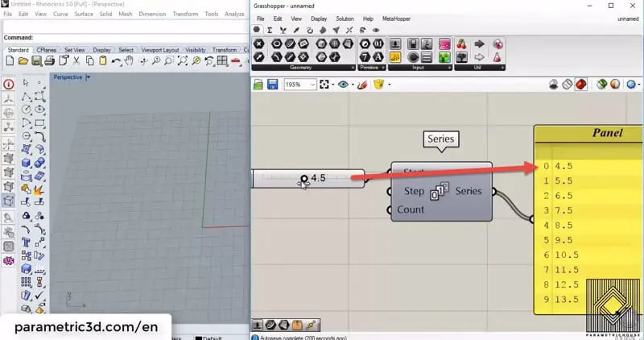Click the Rhino open folder icon
The image size is (644, 340).
[x=23, y=60]
